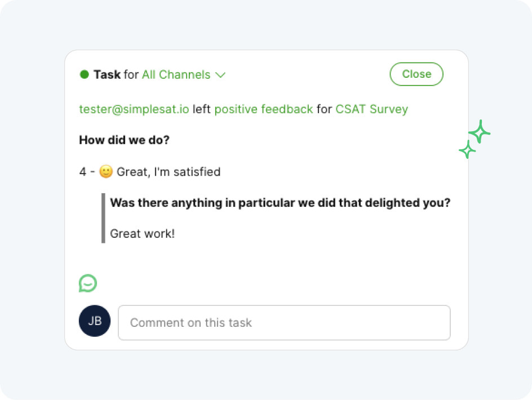Click the green status dot beside Task

[x=84, y=74]
